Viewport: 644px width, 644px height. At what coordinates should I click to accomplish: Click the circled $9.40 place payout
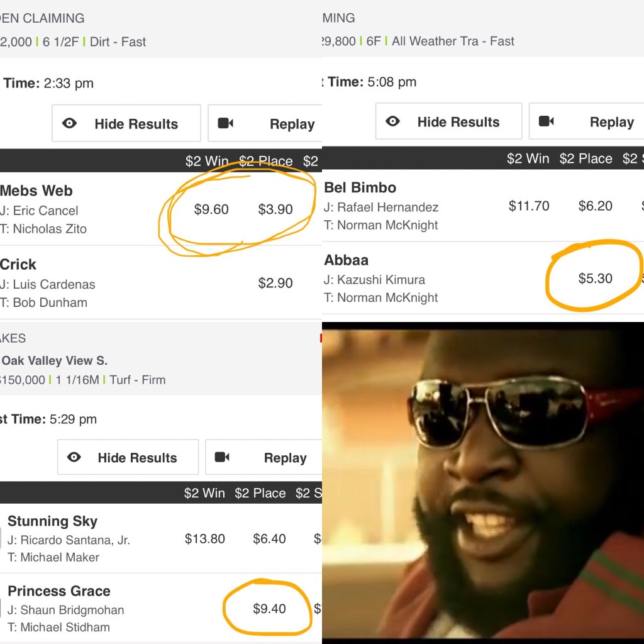pyautogui.click(x=269, y=608)
